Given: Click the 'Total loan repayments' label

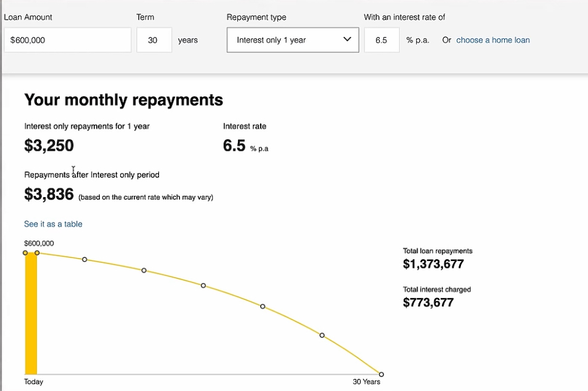Looking at the screenshot, I should [x=438, y=251].
